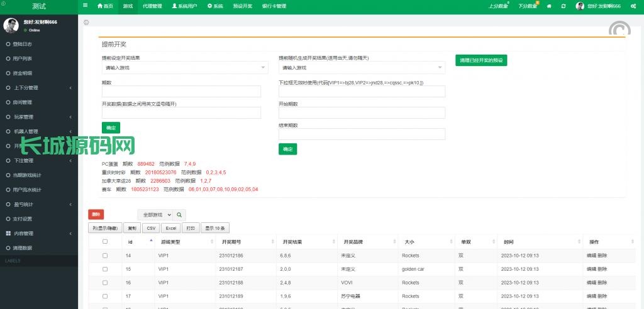The image size is (644, 309).
Task: Open the 银行卡管理 top menu item
Action: point(274,6)
